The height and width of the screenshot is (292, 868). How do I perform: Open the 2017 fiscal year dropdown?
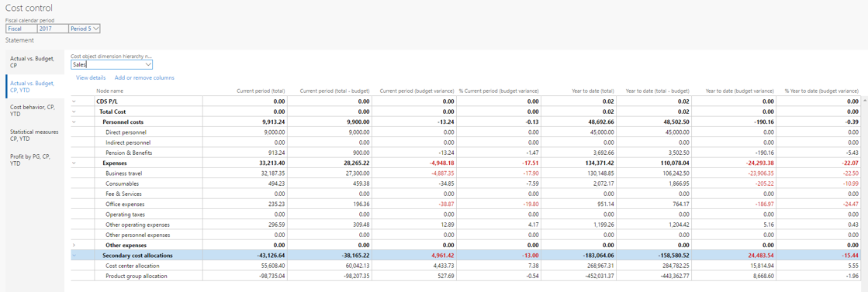53,28
